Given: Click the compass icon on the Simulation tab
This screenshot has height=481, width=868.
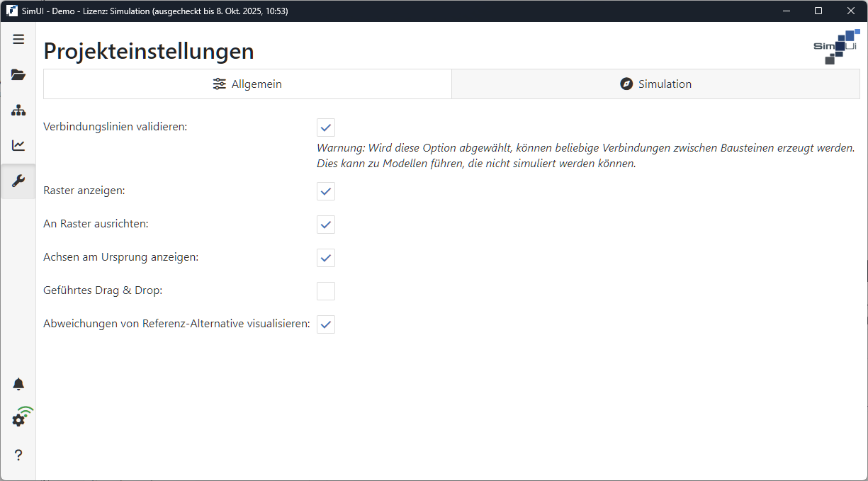Looking at the screenshot, I should [626, 84].
